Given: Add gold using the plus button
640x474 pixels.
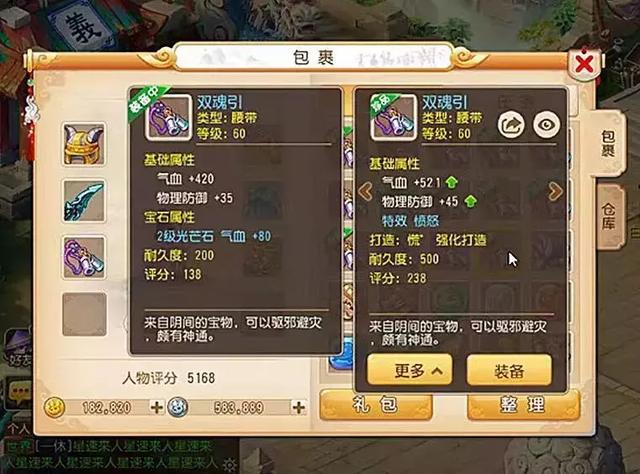Looking at the screenshot, I should pyautogui.click(x=156, y=407).
